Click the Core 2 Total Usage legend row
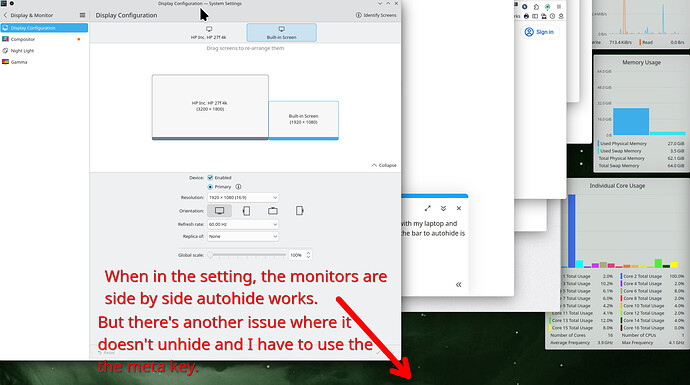This screenshot has height=385, width=690. [653, 276]
